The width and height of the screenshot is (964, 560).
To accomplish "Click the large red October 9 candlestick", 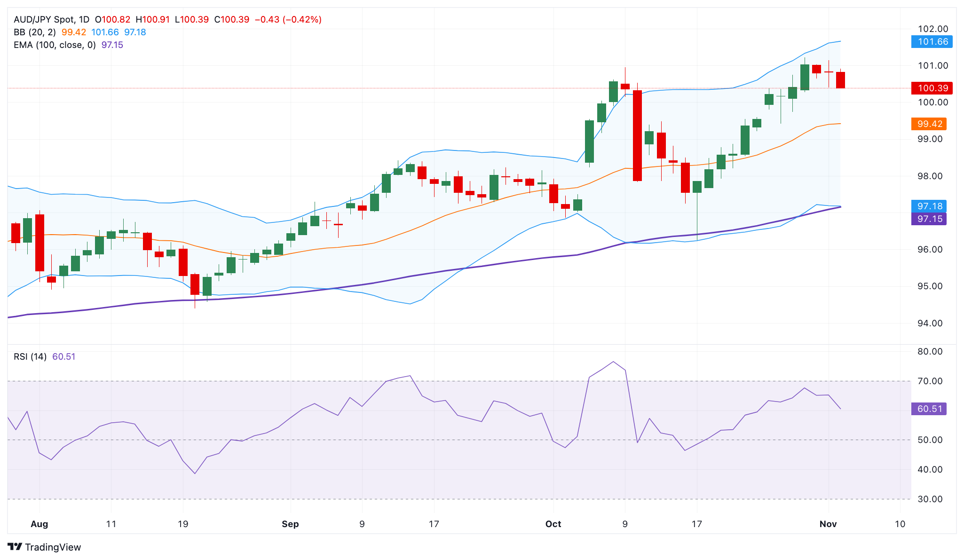I will pos(638,134).
